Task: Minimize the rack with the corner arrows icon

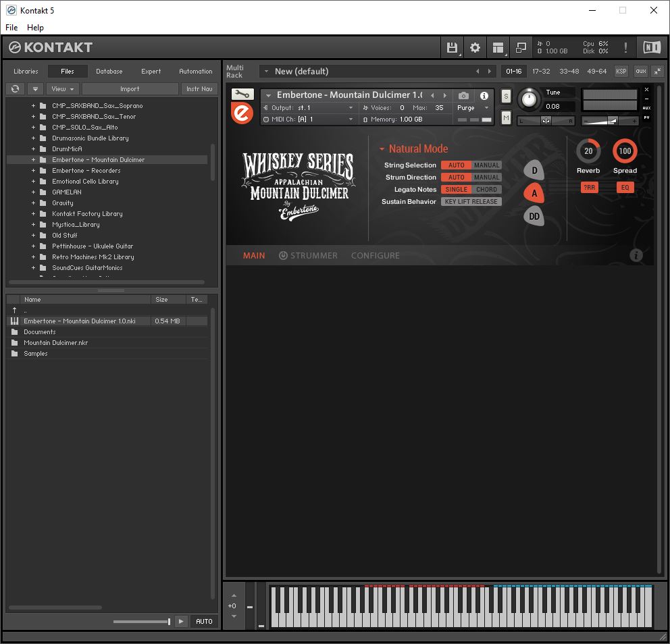Action: (658, 72)
